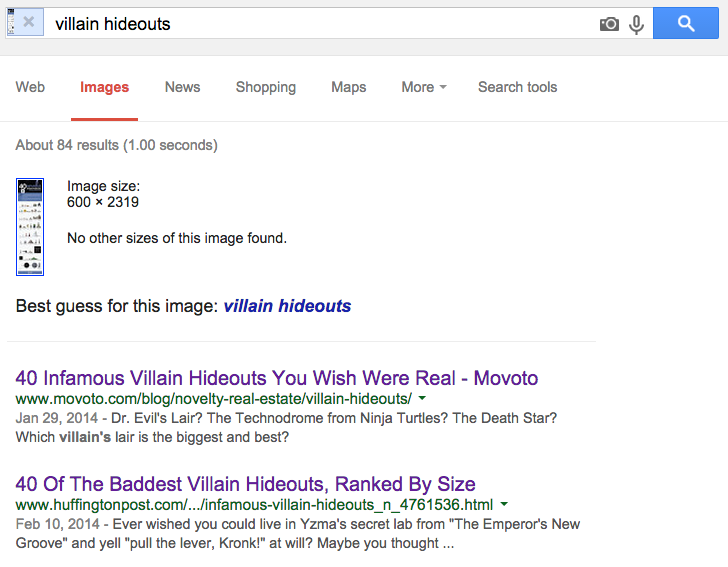This screenshot has width=728, height=567.
Task: Click 'No other sizes of this image found.'
Action: click(x=177, y=238)
